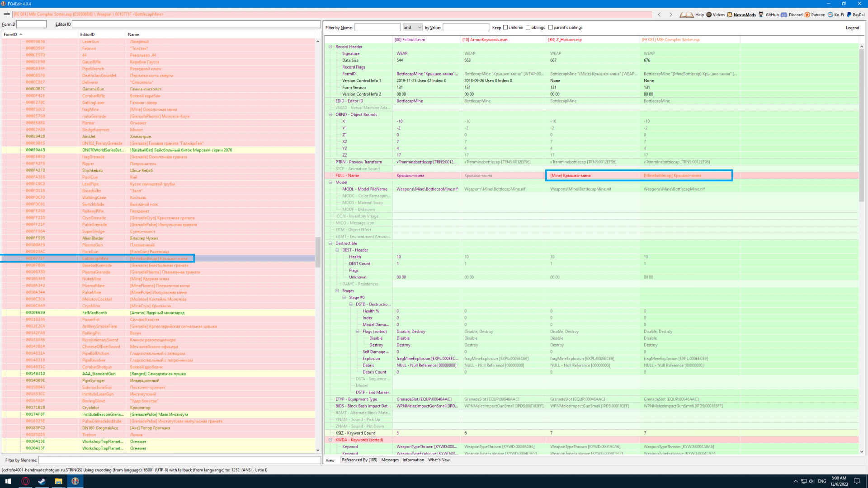The width and height of the screenshot is (868, 488).
Task: Open the hamburger main menu icon
Action: coord(6,14)
